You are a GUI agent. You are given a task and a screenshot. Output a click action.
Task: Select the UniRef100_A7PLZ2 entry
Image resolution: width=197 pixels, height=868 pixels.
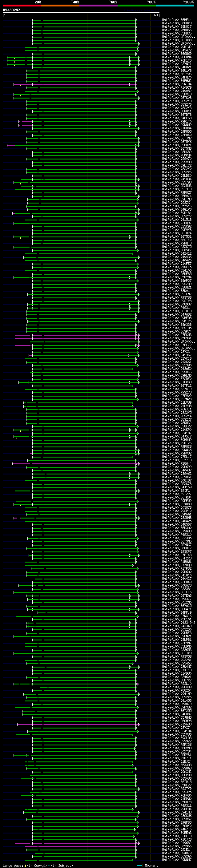coord(177,345)
